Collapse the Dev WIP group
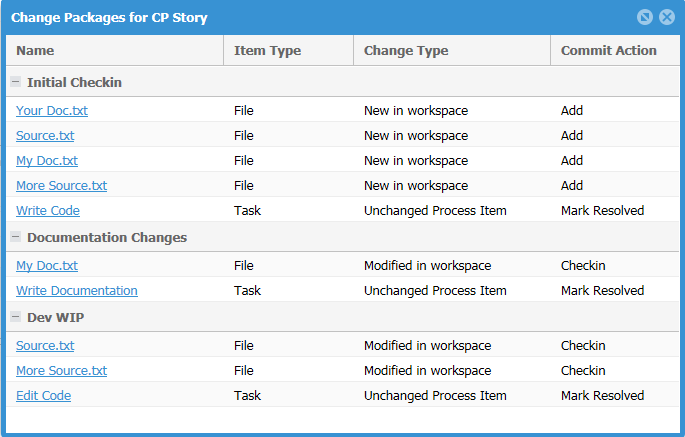The height and width of the screenshot is (437, 685). point(16,317)
